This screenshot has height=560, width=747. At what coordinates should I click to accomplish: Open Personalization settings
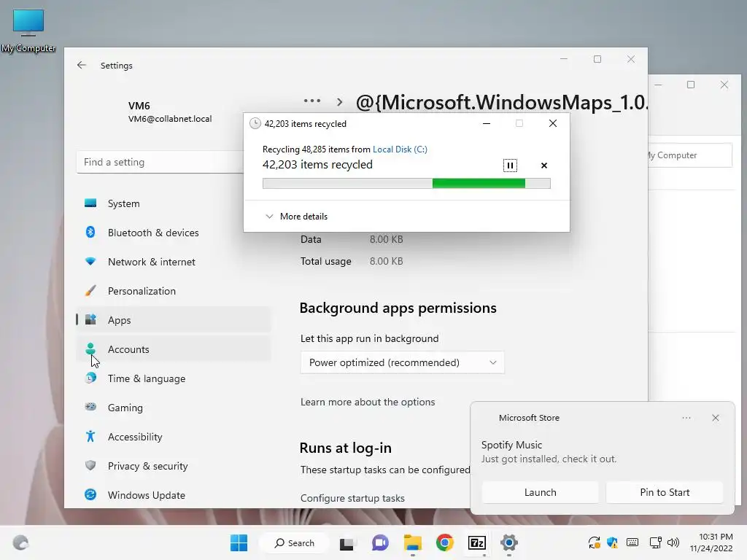tap(173, 290)
